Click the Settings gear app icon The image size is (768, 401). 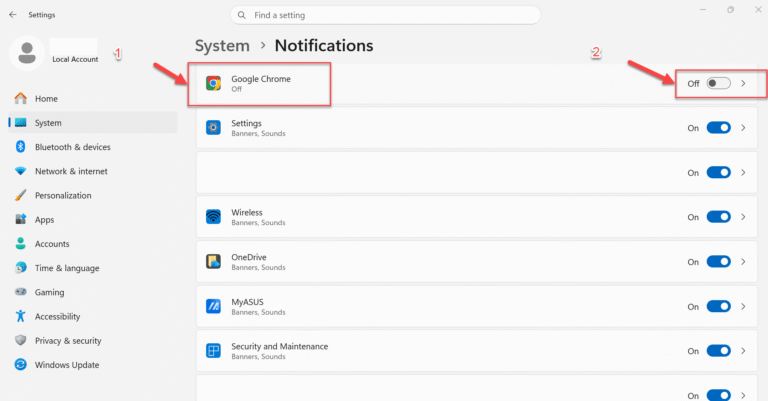coord(214,128)
